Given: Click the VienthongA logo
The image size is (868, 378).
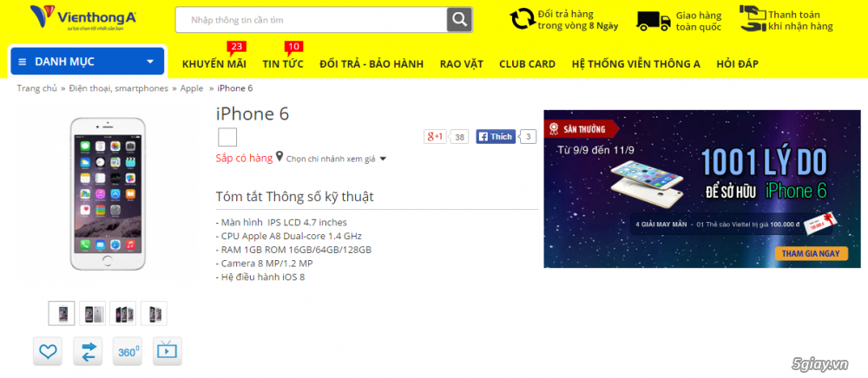Looking at the screenshot, I should pos(83,17).
